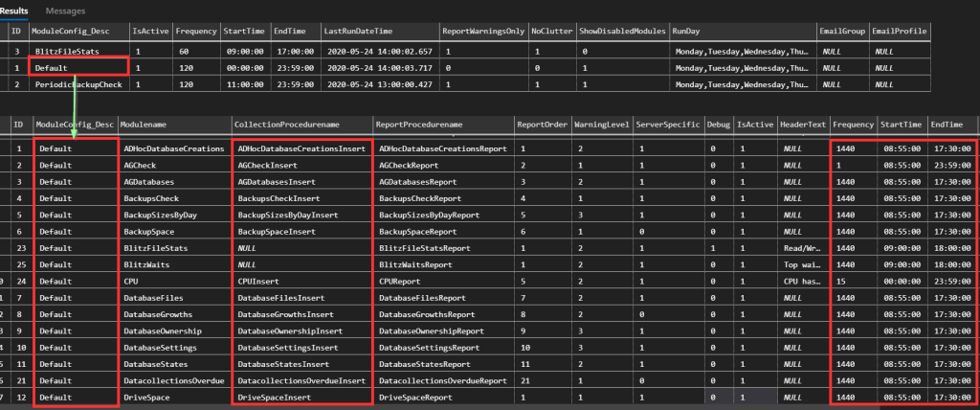Image resolution: width=980 pixels, height=410 pixels.
Task: Select the EmailGroup column header
Action: coord(843,31)
